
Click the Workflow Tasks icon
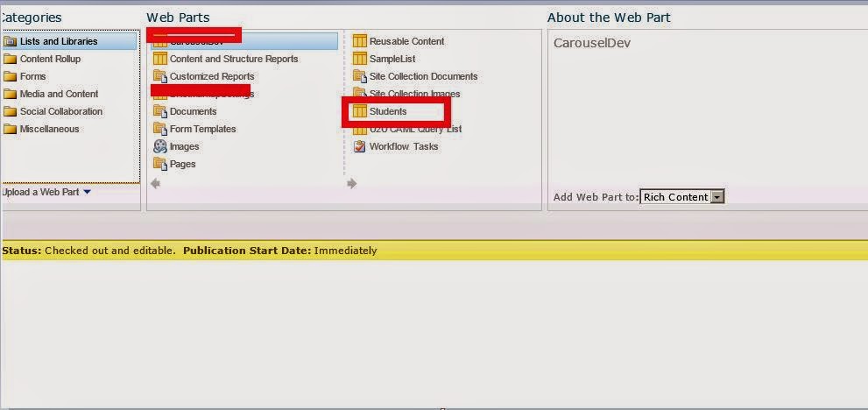360,146
